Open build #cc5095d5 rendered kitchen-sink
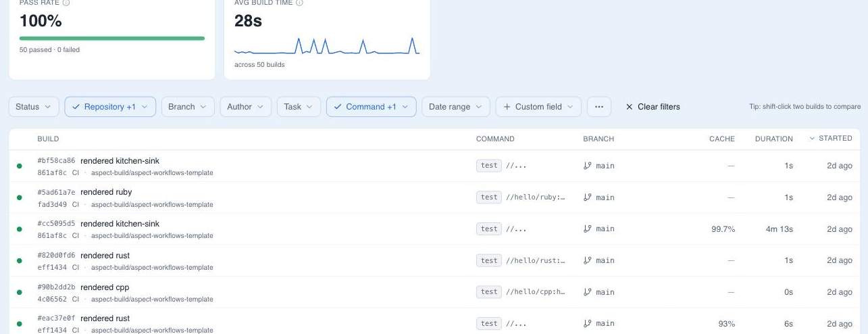Screen dimensions: 868x334 point(434,229)
